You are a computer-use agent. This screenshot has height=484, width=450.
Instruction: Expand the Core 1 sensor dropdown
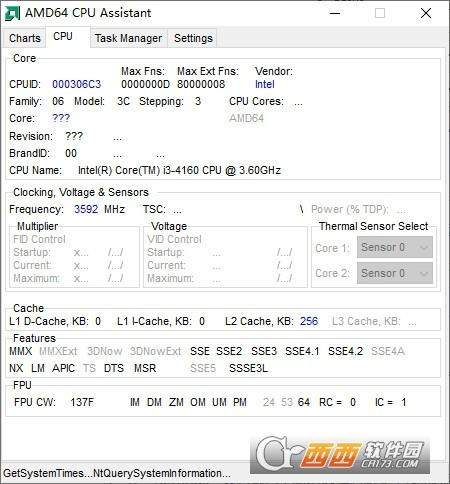coord(395,247)
